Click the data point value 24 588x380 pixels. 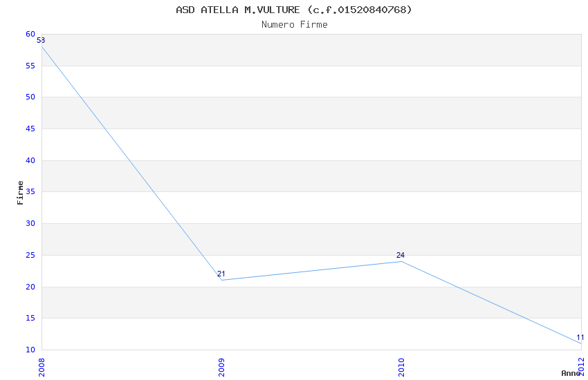[401, 256]
